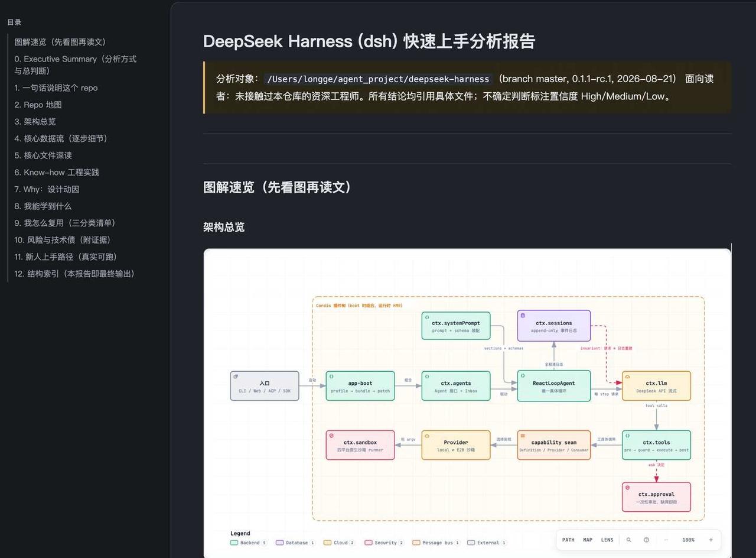Screen dimensions: 756x558
Task: Click the 100% zoom level indicator
Action: click(689, 540)
